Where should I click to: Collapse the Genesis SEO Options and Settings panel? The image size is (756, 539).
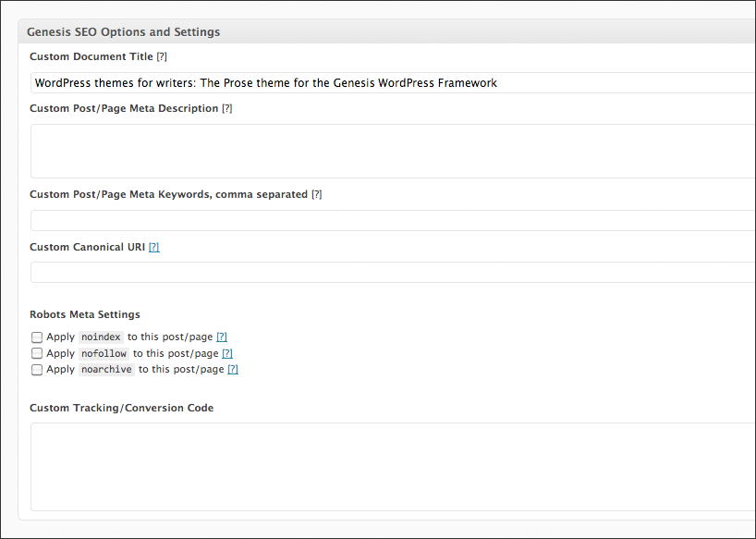(124, 32)
